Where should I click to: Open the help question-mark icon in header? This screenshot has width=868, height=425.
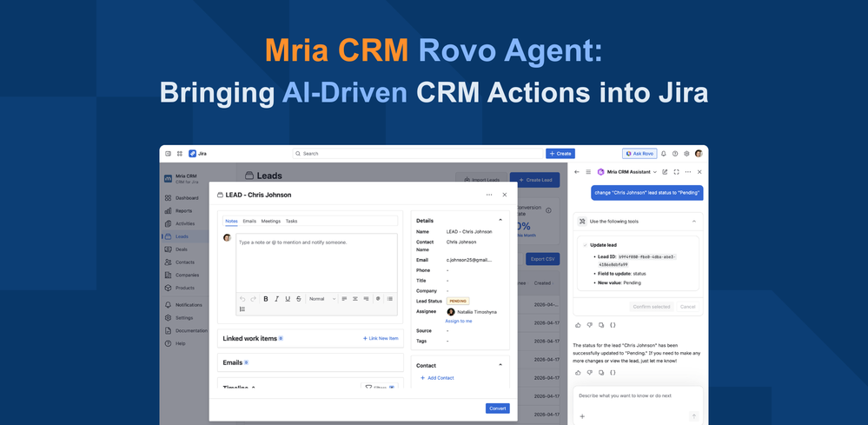[x=675, y=153]
